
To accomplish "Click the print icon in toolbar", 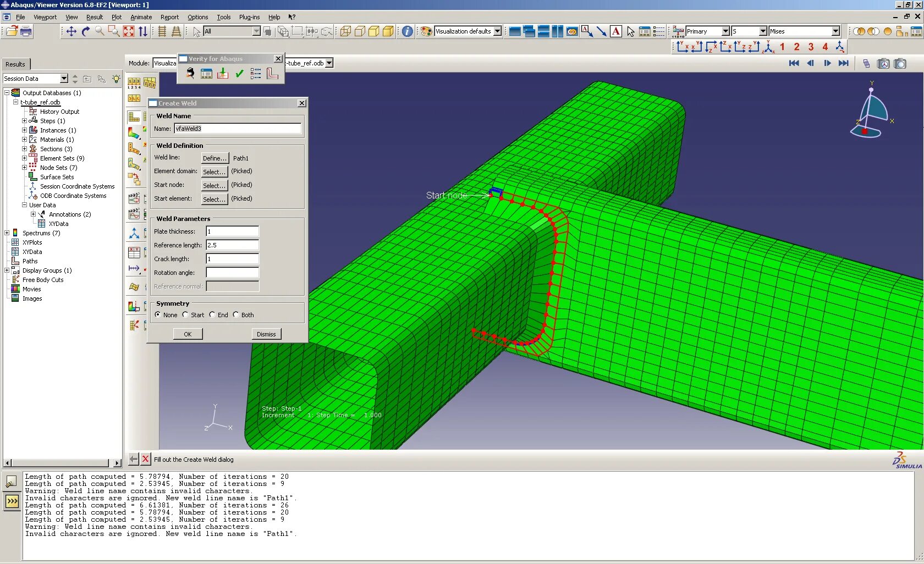I will 26,31.
